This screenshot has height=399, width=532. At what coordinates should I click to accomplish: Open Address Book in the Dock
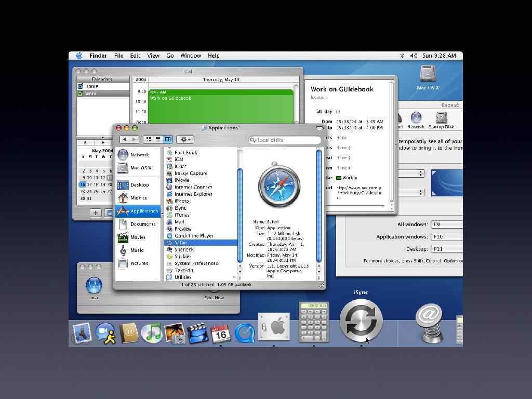(x=129, y=333)
